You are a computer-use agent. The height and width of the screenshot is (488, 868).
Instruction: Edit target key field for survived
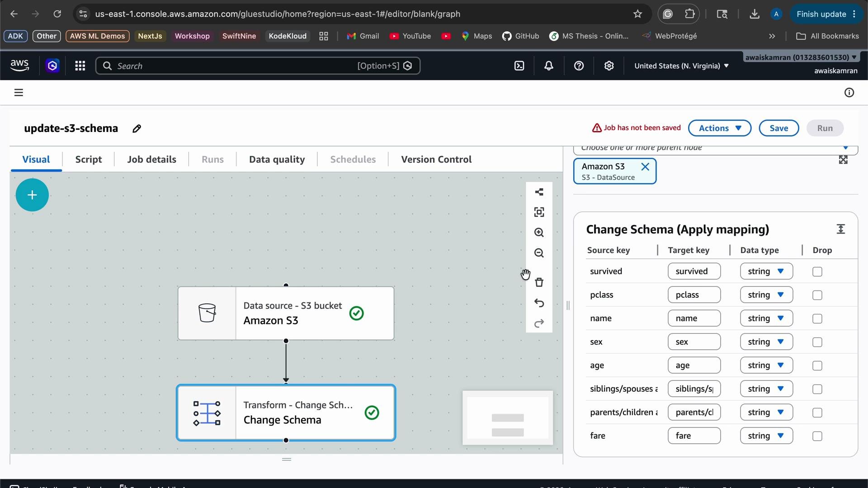coord(694,271)
